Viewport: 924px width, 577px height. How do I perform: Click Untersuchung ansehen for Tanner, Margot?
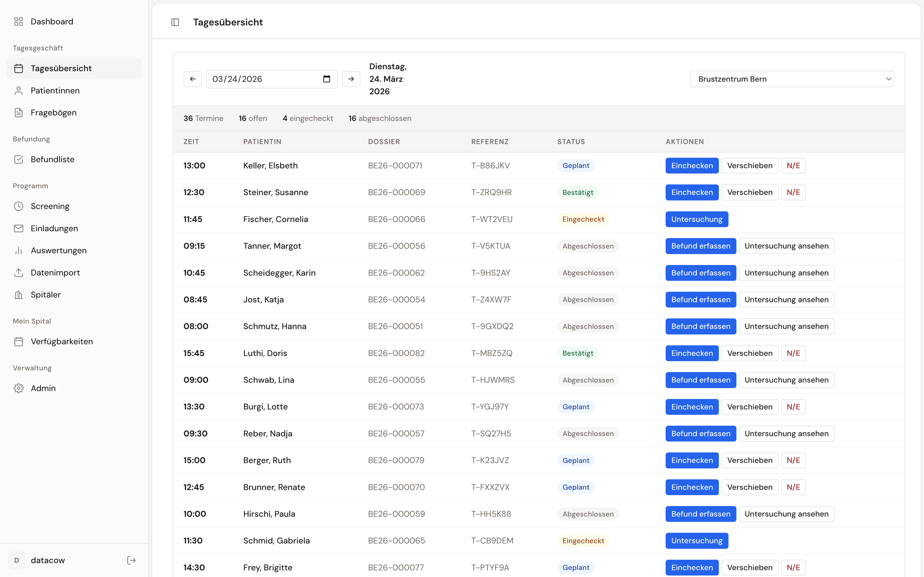point(786,246)
